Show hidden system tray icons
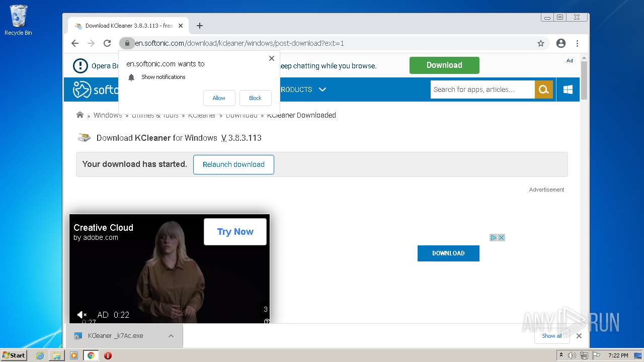The width and height of the screenshot is (644, 362). (561, 355)
